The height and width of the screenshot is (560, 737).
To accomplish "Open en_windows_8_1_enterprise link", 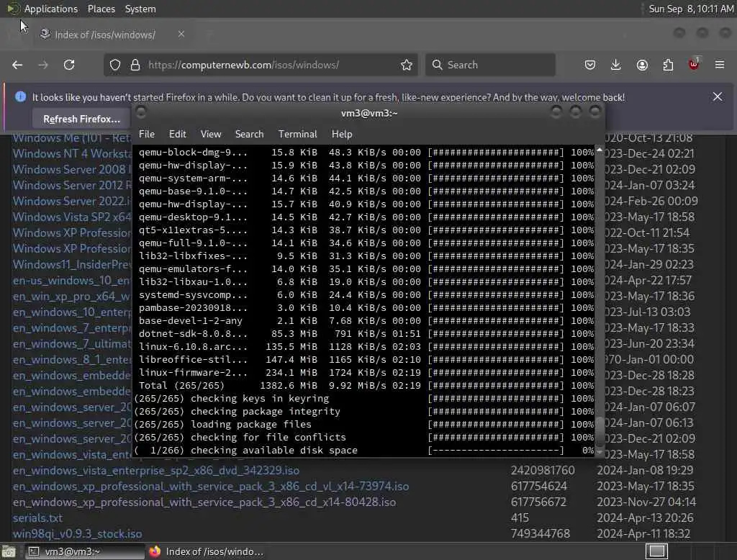I will [x=73, y=360].
